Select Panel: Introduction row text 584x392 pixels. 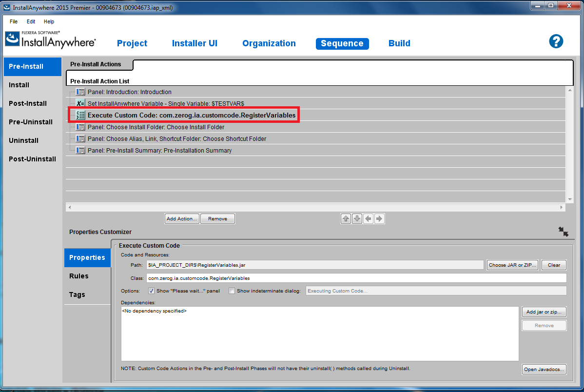(130, 92)
